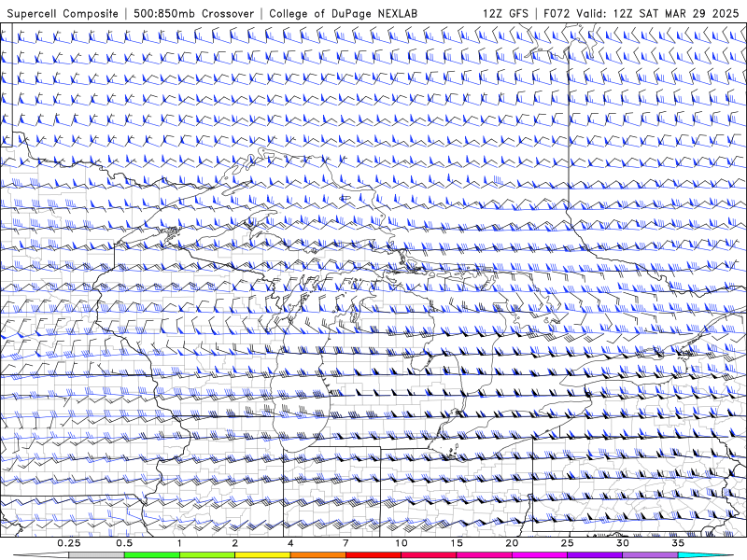Viewport: 747px width, 560px height.
Task: Select legend value 2 on the color scale
Action: coord(235,543)
